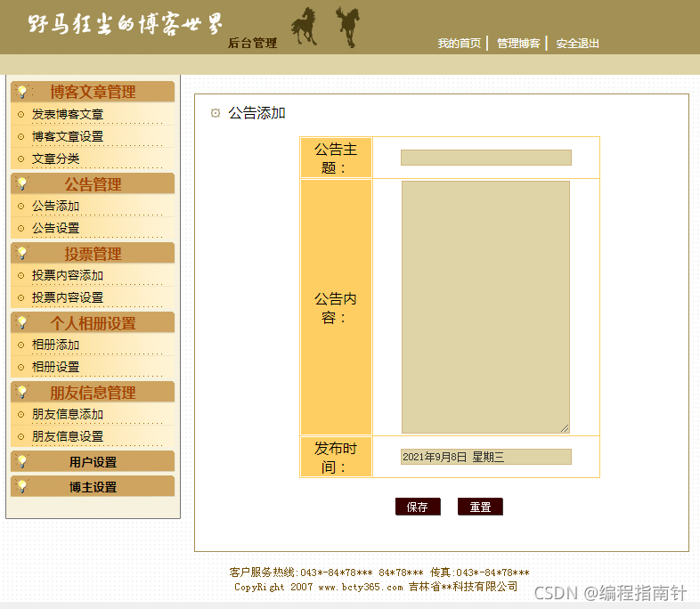Collapse the 公告管理 section header

93,183
